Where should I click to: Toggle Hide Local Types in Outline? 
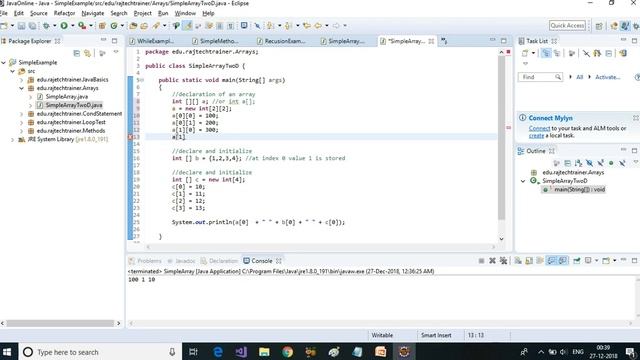[x=622, y=163]
